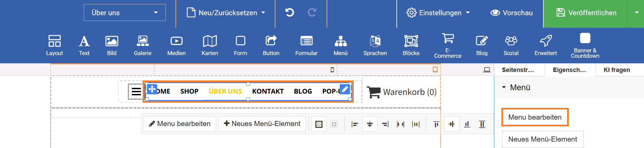This screenshot has height=148, width=644.
Task: Choose the Sprachen language tool
Action: [375, 45]
